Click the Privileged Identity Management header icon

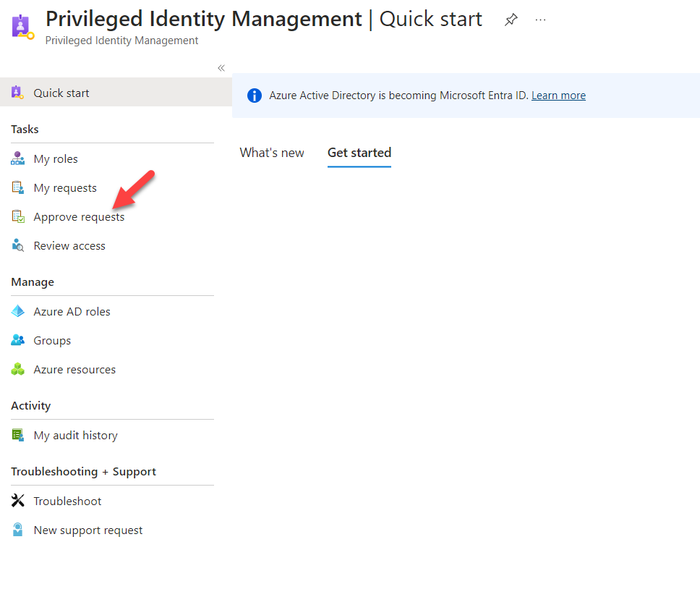pyautogui.click(x=22, y=27)
